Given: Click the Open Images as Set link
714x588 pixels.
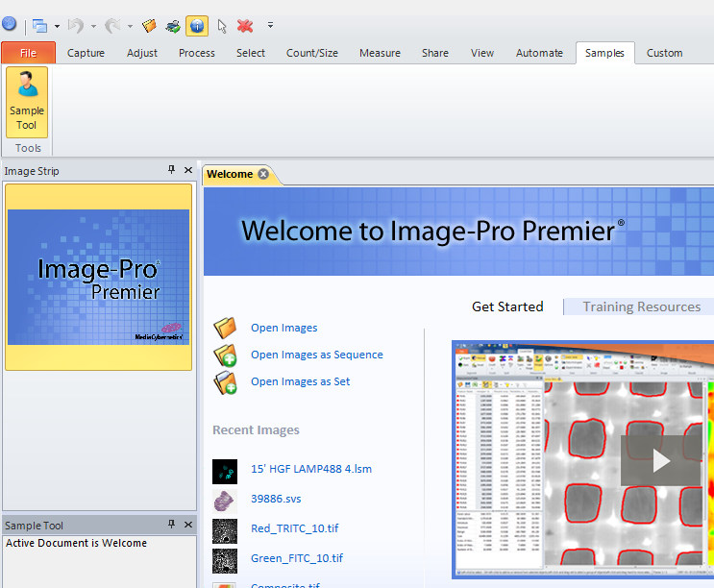Looking at the screenshot, I should (x=301, y=381).
